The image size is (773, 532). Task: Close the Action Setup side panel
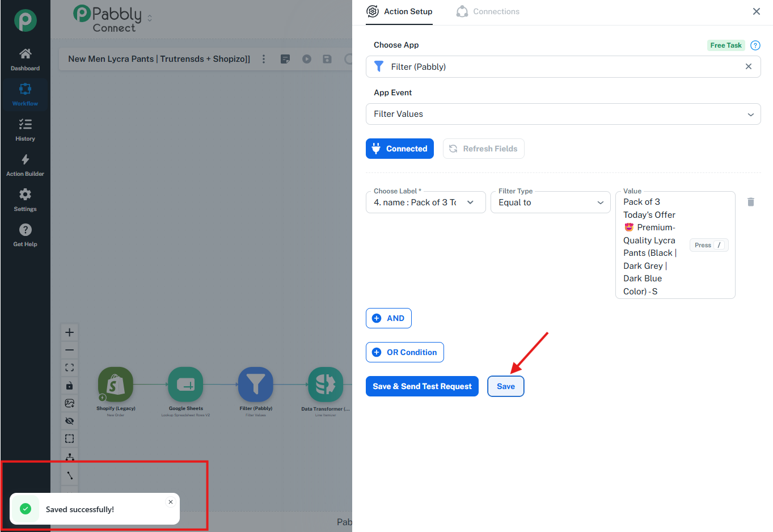(757, 11)
